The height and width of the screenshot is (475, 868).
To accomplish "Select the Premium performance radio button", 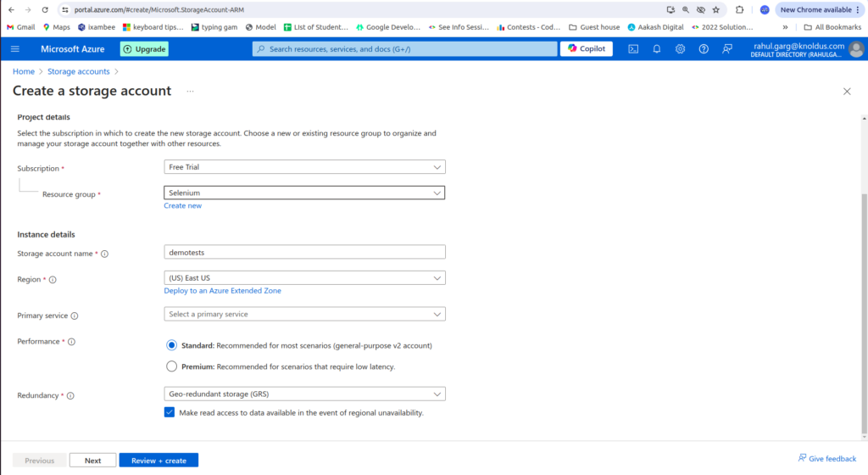I will click(x=172, y=366).
